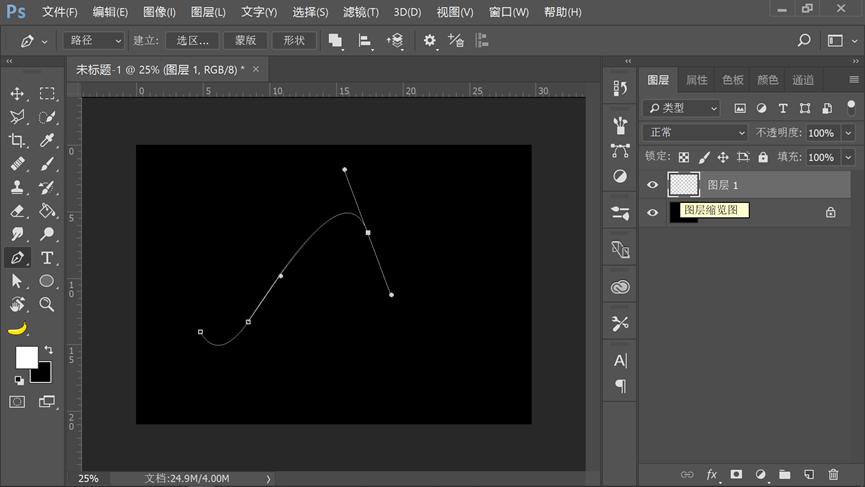The image size is (865, 487).
Task: Open pen tool gear settings
Action: click(x=430, y=40)
